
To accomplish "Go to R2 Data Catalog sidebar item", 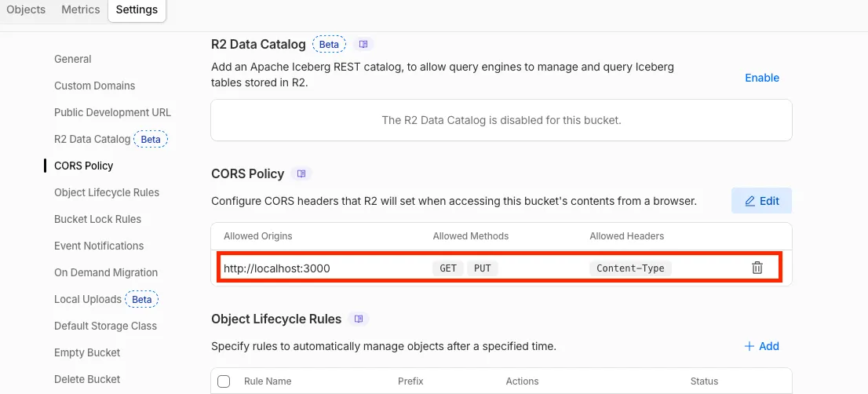I will [x=111, y=139].
